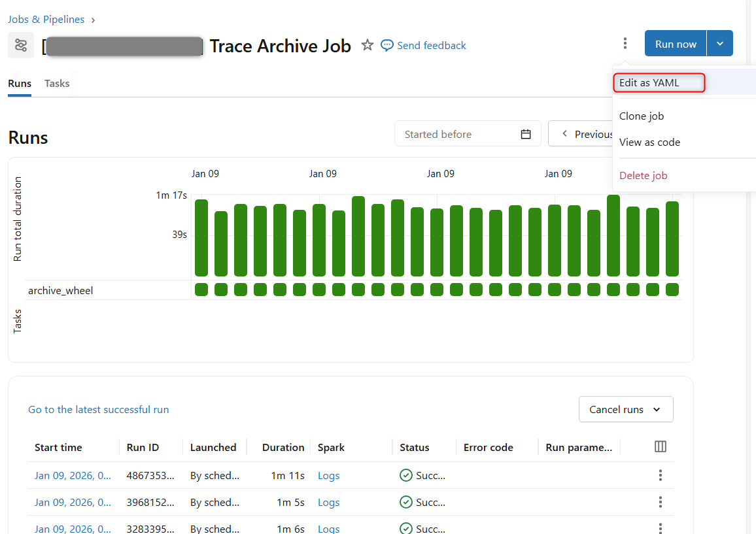
Task: Click the Previous page button
Action: (x=581, y=133)
